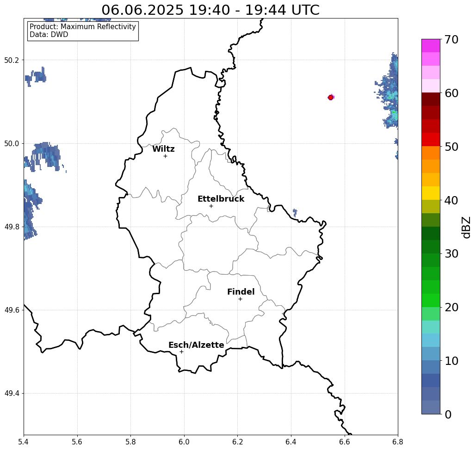This screenshot has height=450, width=476.
Task: Click the plus marker below Ettelbruck
Action: pyautogui.click(x=211, y=206)
